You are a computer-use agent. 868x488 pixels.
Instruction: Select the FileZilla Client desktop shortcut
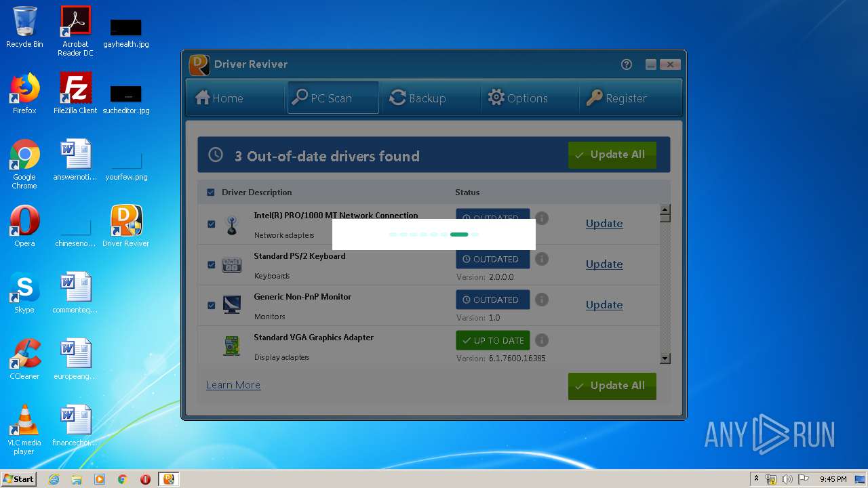[75, 94]
